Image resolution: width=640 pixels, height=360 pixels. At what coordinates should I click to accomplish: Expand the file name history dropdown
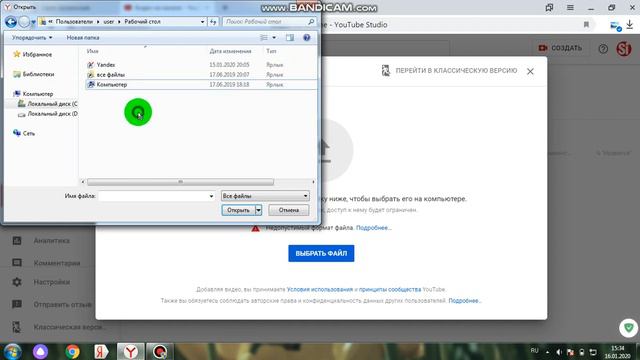coord(211,196)
